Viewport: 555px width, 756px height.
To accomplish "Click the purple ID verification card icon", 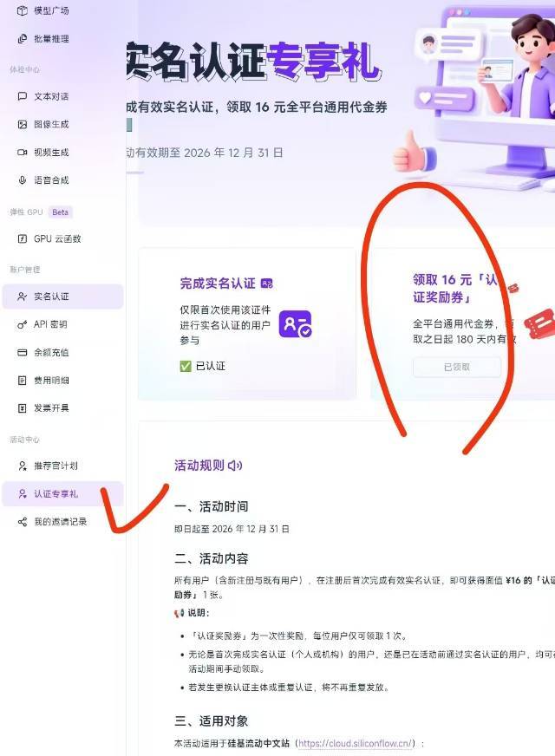I will (295, 324).
